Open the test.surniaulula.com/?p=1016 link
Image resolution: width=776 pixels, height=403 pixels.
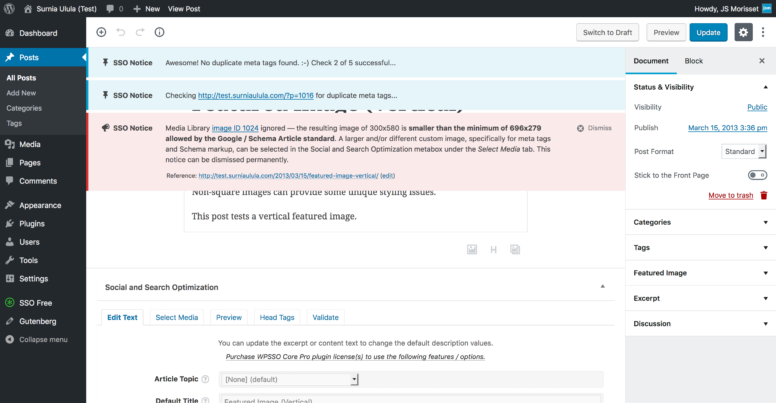pyautogui.click(x=255, y=95)
